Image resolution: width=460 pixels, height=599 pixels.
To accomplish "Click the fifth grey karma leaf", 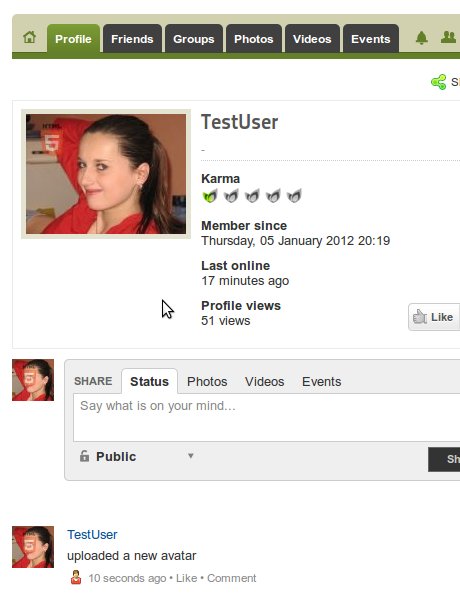I will coord(294,196).
